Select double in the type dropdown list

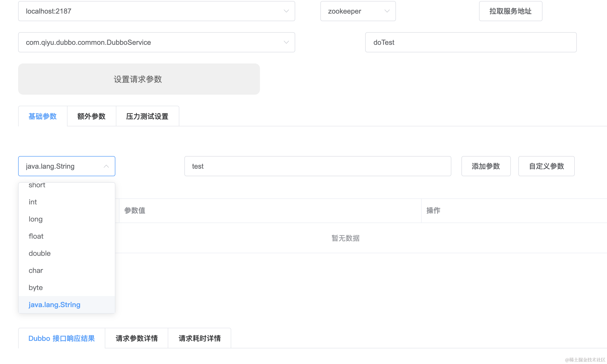pyautogui.click(x=40, y=253)
